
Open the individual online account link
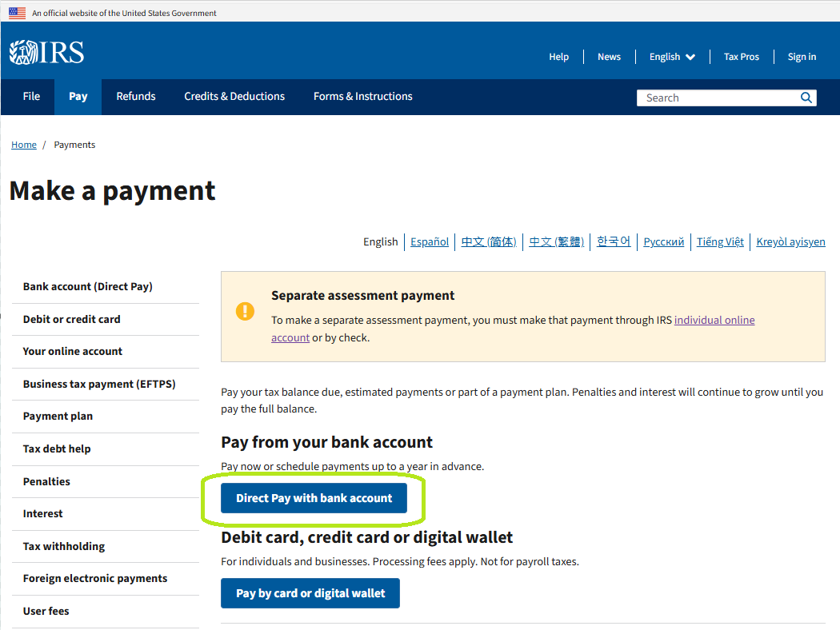pyautogui.click(x=714, y=320)
